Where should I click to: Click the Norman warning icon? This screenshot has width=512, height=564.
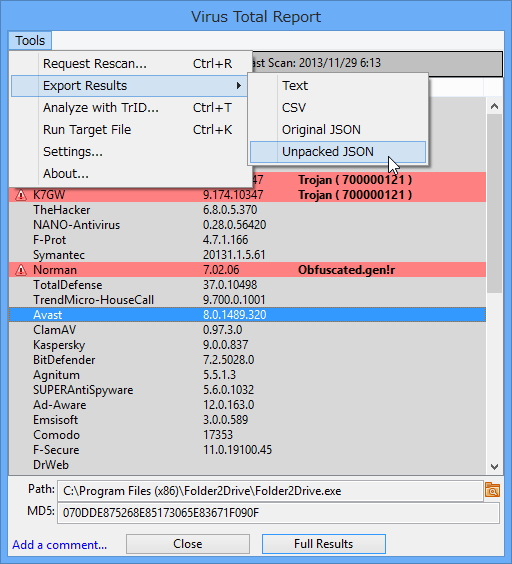click(x=21, y=270)
